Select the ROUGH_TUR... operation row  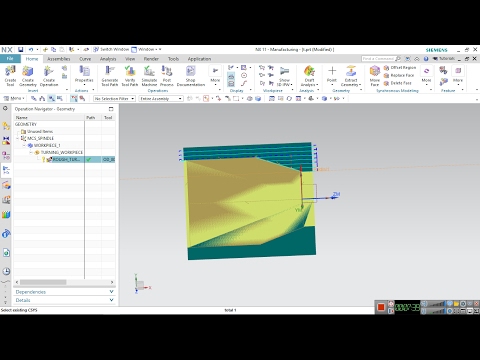pos(64,159)
